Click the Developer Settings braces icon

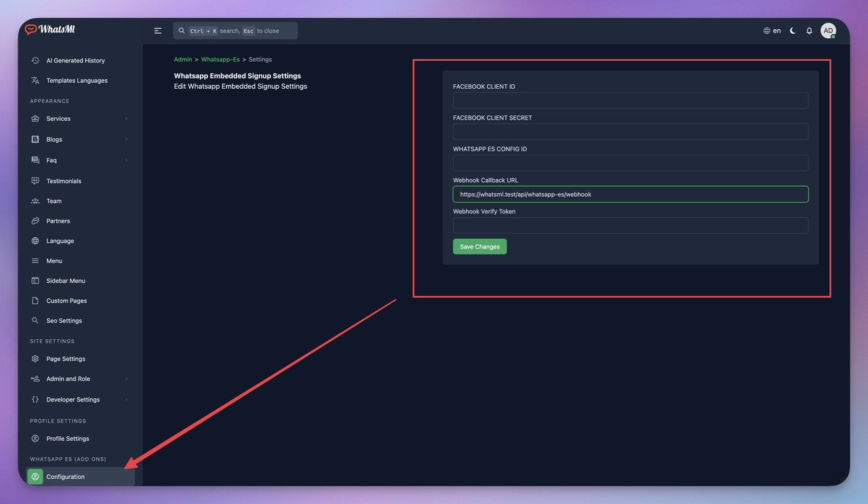click(x=35, y=400)
